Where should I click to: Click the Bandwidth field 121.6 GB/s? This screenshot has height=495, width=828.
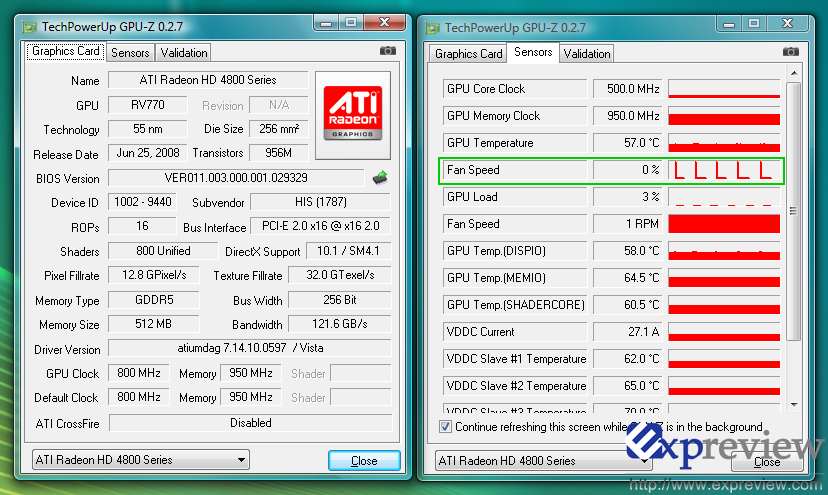(340, 324)
